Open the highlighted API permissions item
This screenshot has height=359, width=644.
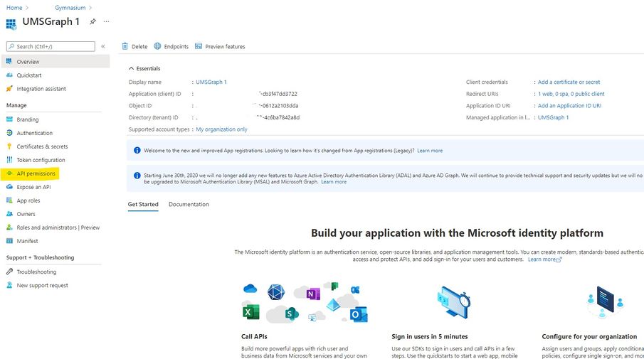tap(36, 173)
